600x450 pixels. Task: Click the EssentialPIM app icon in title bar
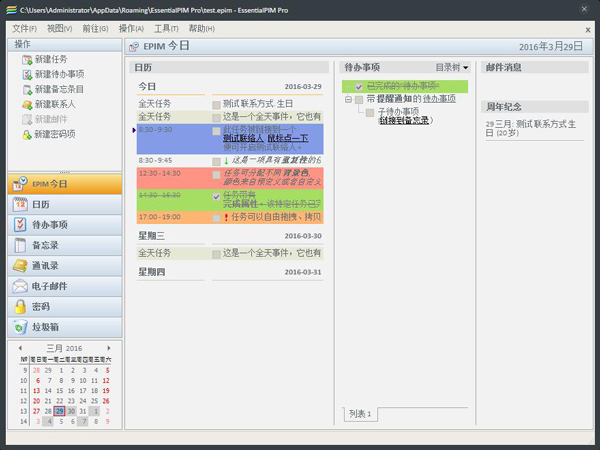tap(11, 10)
